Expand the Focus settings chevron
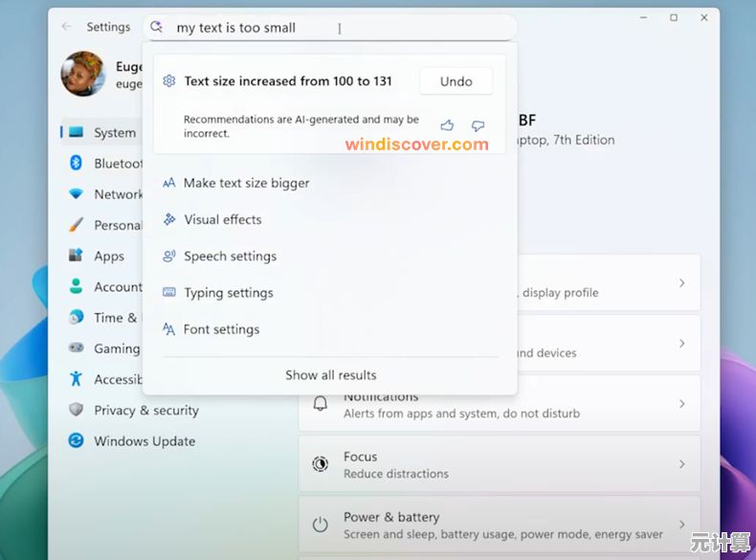This screenshot has height=560, width=756. click(x=681, y=464)
